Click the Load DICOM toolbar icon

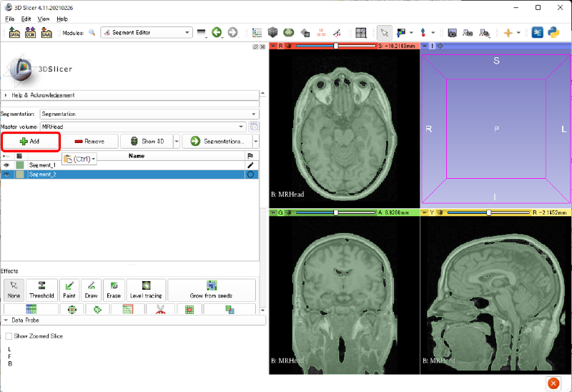30,32
